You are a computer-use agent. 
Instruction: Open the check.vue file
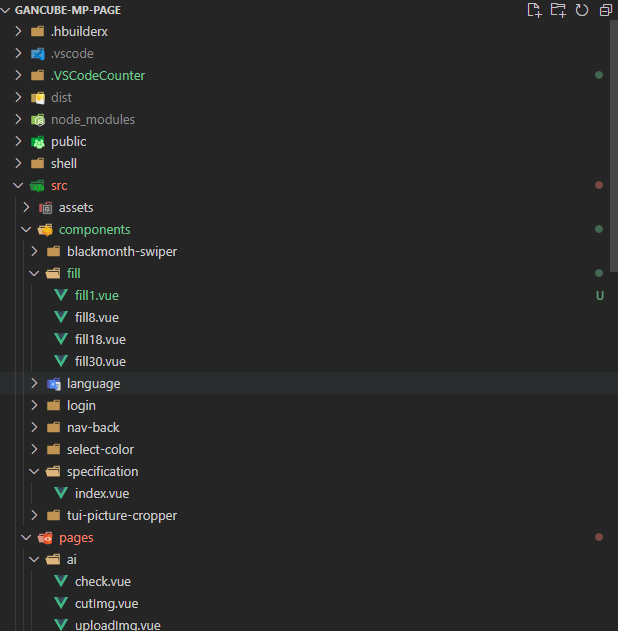pyautogui.click(x=103, y=582)
